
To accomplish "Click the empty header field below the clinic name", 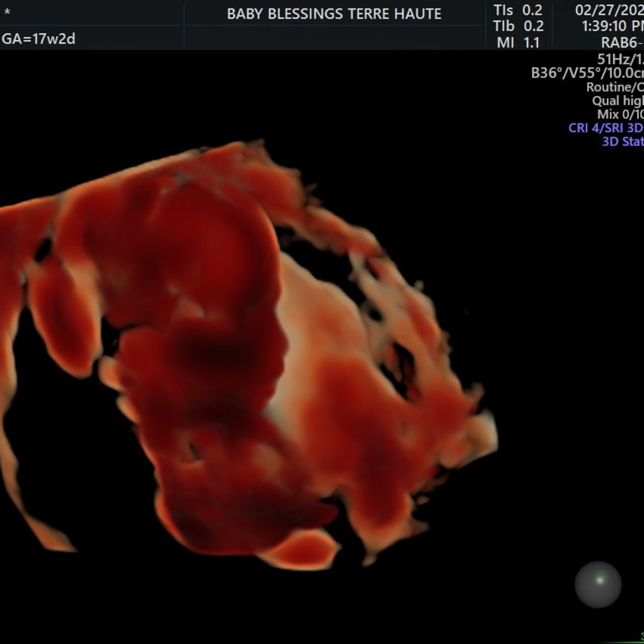I will point(334,37).
